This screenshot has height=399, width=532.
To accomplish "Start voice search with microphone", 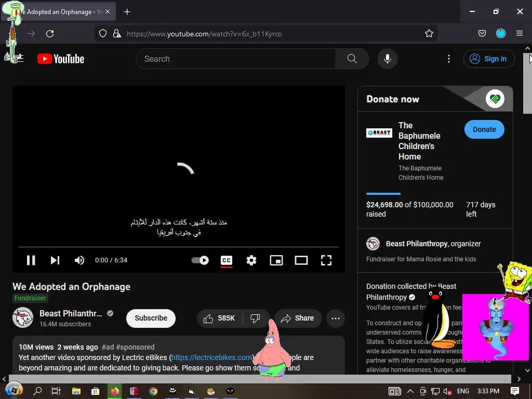I will pos(387,59).
